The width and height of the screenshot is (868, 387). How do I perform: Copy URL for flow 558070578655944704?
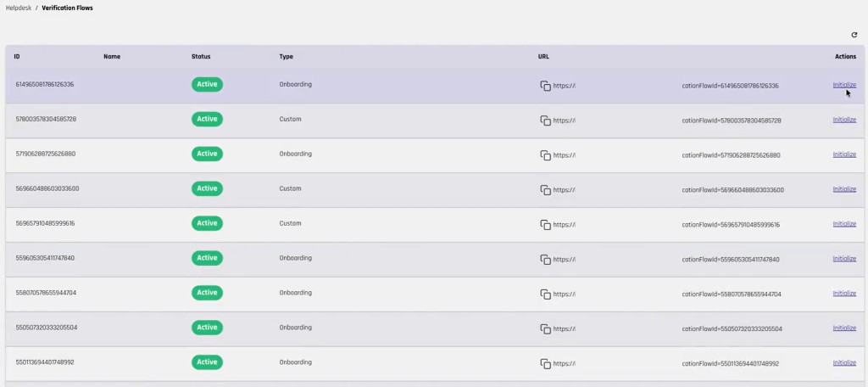(545, 294)
